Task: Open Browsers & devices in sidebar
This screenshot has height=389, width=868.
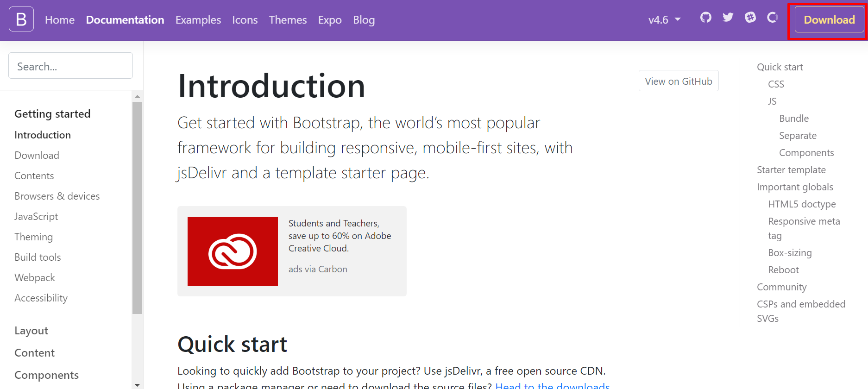Action: click(x=57, y=196)
